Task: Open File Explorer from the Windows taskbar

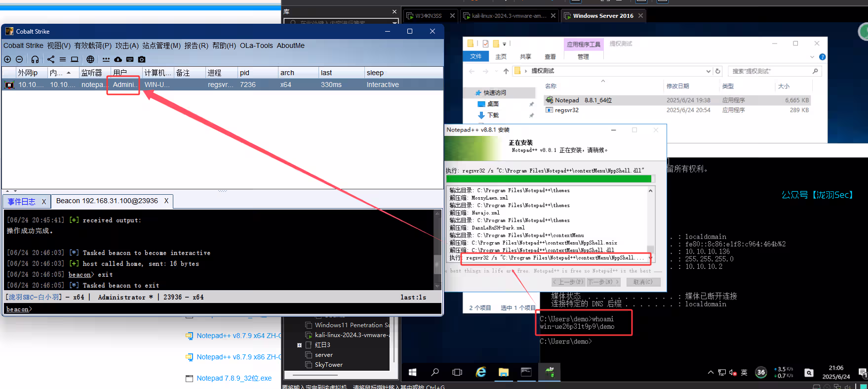Action: [x=503, y=372]
